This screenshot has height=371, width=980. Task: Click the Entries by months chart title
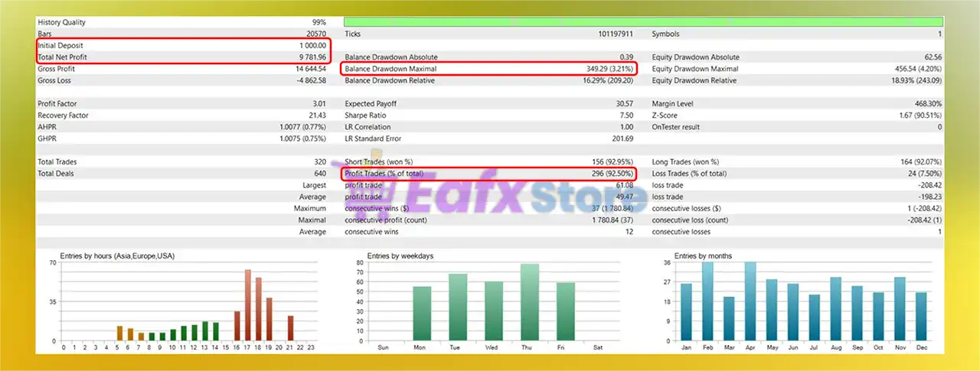[703, 255]
